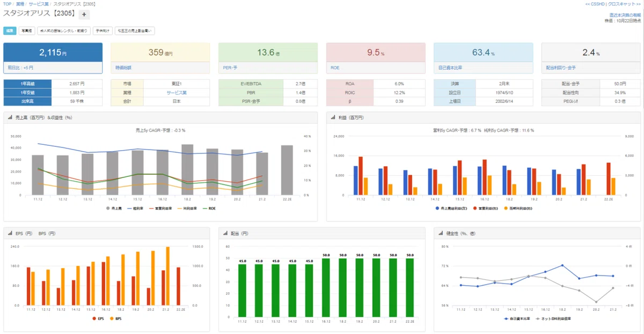
Task: Click the ROE link under 9.5%
Action: pos(335,68)
